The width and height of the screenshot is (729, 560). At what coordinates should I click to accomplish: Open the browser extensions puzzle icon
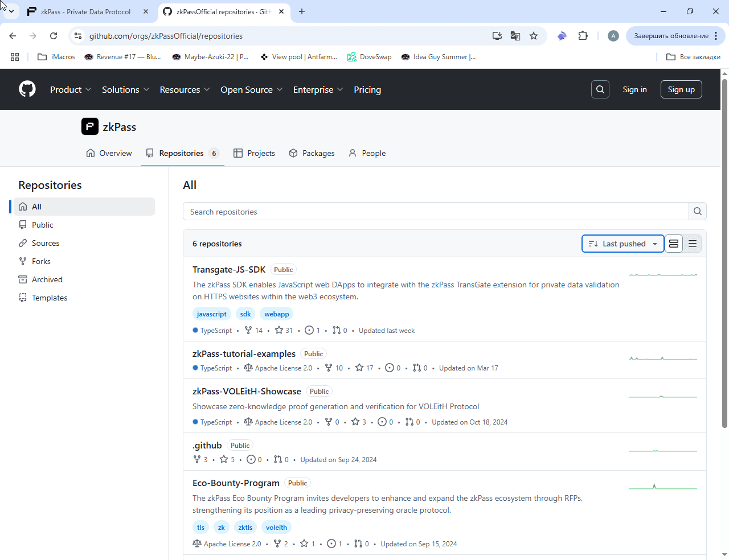coord(583,36)
